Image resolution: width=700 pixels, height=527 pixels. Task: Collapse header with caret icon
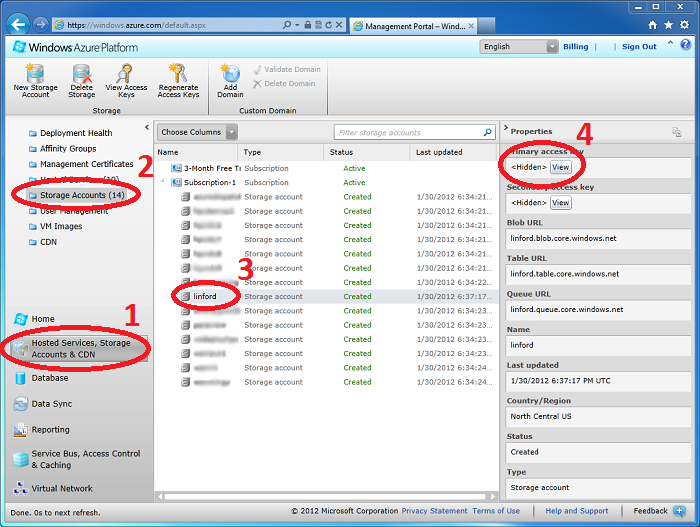[670, 43]
